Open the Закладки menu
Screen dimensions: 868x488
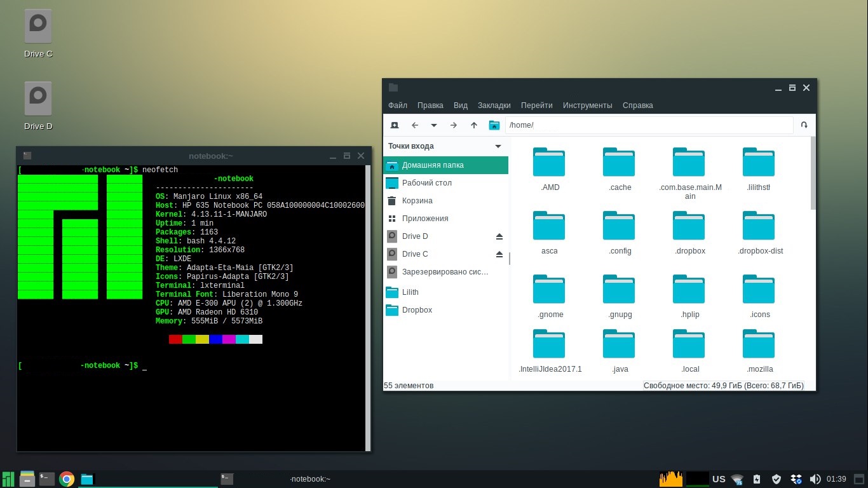494,105
